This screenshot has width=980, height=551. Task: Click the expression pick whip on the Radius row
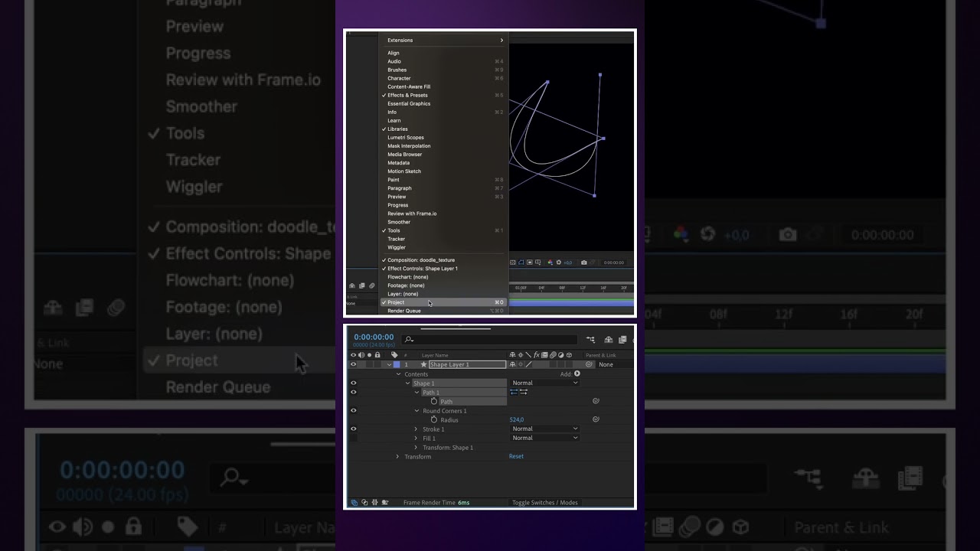click(x=596, y=419)
